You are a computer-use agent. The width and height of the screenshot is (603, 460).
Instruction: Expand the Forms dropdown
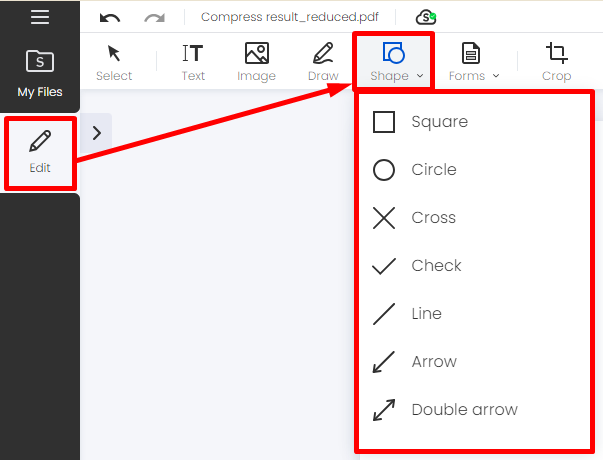tap(474, 63)
